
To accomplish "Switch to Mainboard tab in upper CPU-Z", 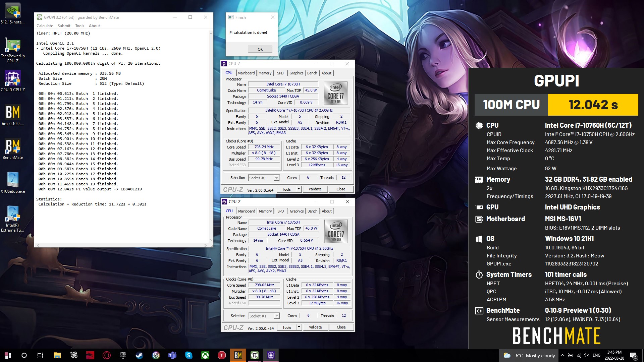I will pos(246,73).
